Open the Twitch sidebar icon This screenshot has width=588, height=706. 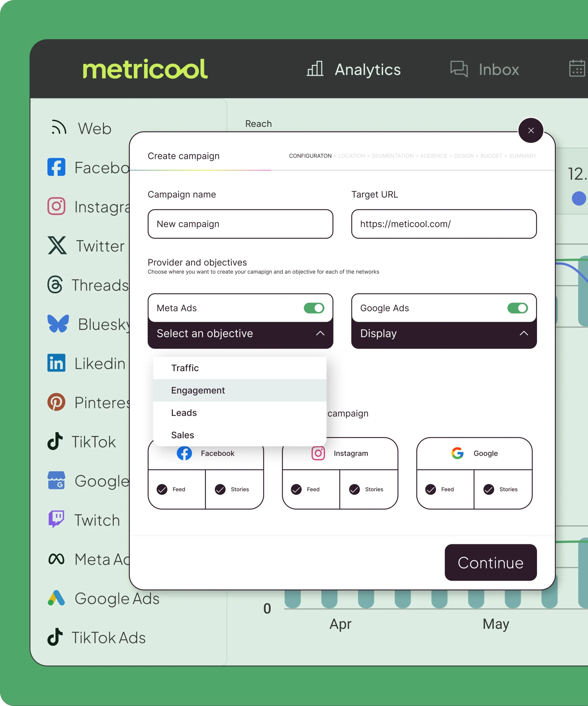pyautogui.click(x=56, y=519)
